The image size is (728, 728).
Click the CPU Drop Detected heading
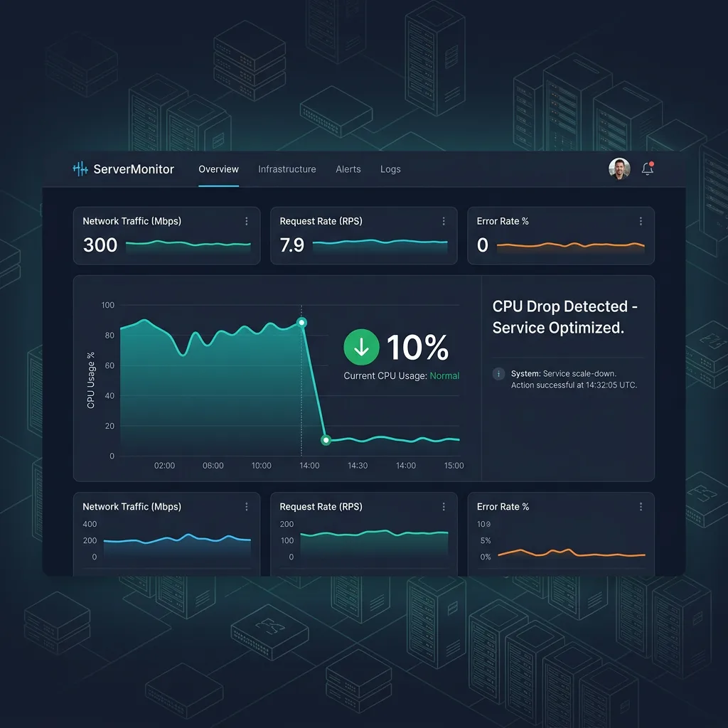pos(564,317)
